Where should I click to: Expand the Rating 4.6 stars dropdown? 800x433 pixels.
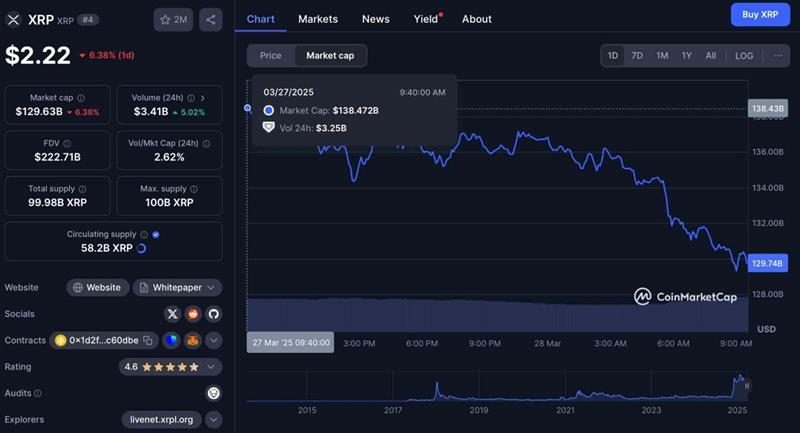coord(170,367)
